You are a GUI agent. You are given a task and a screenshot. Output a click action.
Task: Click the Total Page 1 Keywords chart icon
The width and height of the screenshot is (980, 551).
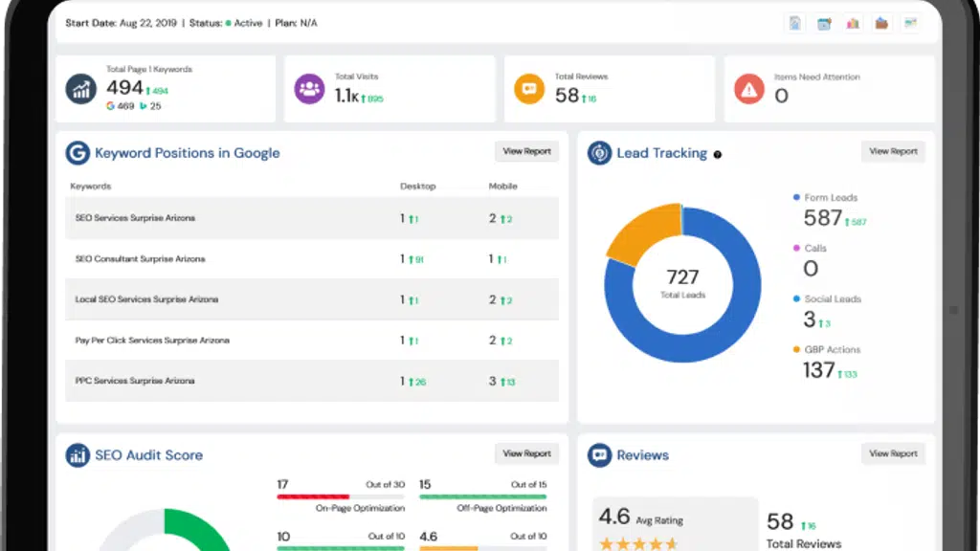coord(81,89)
